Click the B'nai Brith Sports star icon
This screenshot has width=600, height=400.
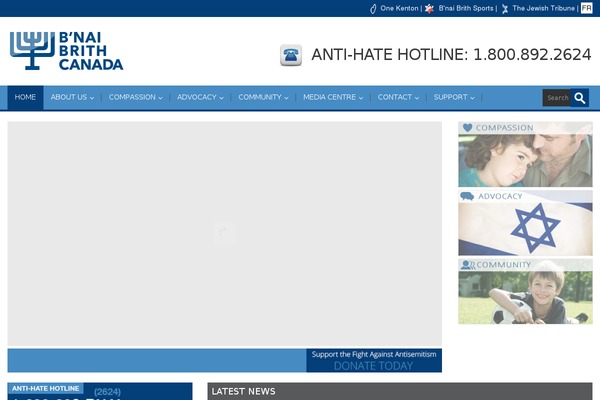tap(429, 8)
